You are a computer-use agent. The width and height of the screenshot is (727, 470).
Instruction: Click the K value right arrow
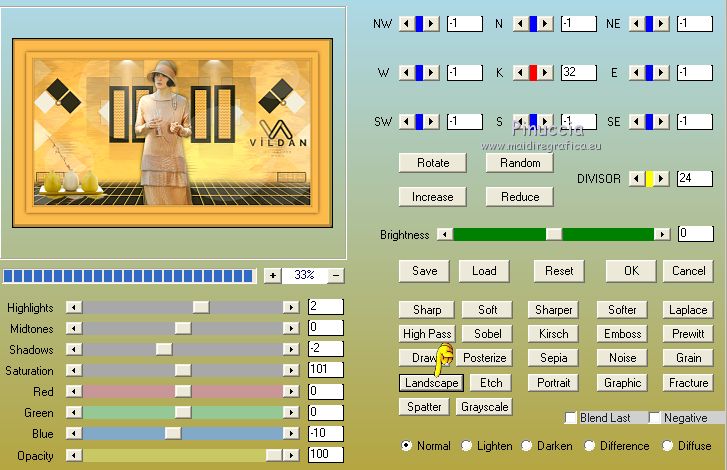[x=547, y=72]
